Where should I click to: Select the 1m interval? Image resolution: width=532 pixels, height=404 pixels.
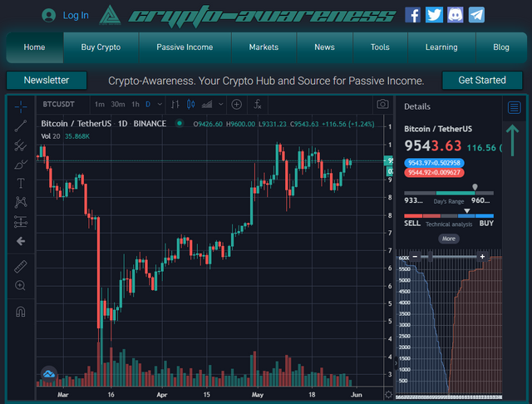[100, 104]
